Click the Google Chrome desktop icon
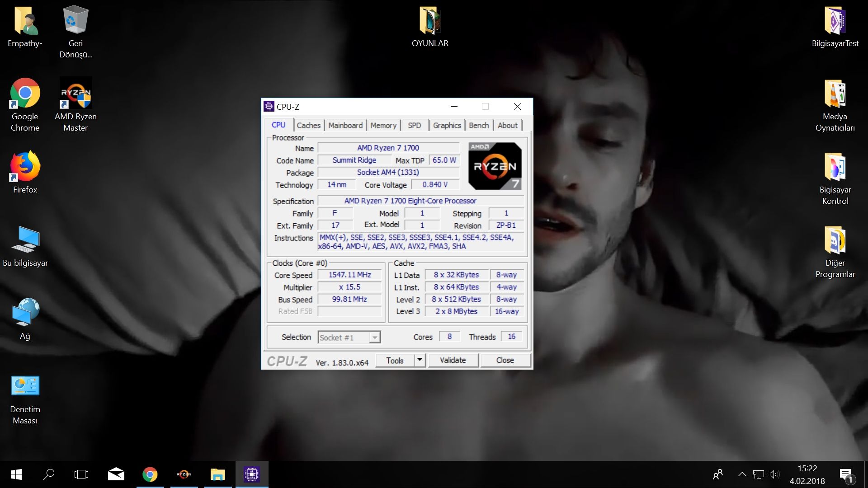Screen dimensions: 868x488 click(x=25, y=94)
